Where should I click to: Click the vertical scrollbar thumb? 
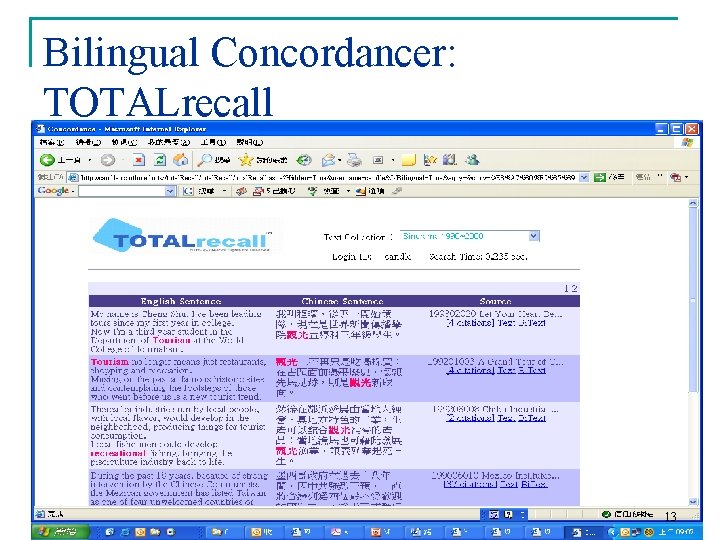(693, 301)
